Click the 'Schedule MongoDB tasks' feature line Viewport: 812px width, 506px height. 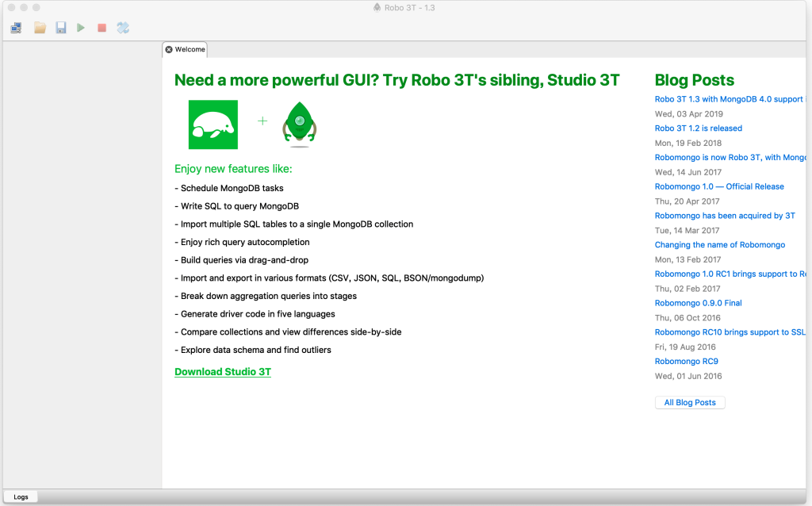pos(229,189)
